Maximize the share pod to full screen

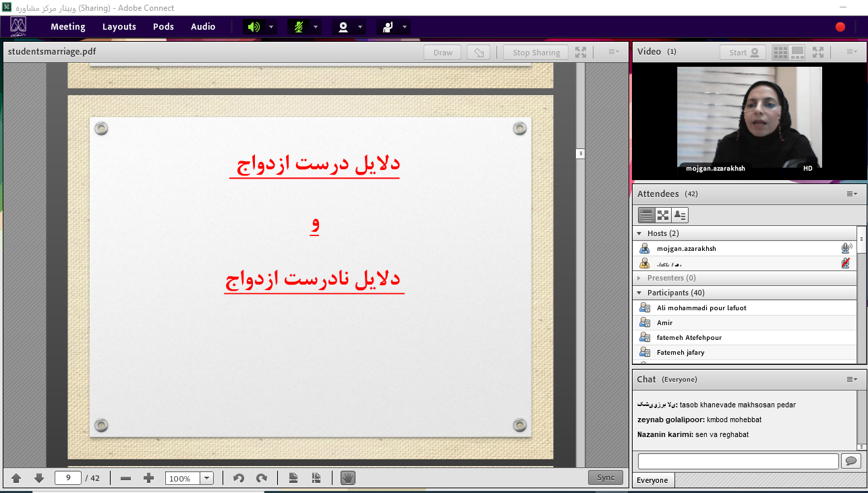(x=580, y=53)
